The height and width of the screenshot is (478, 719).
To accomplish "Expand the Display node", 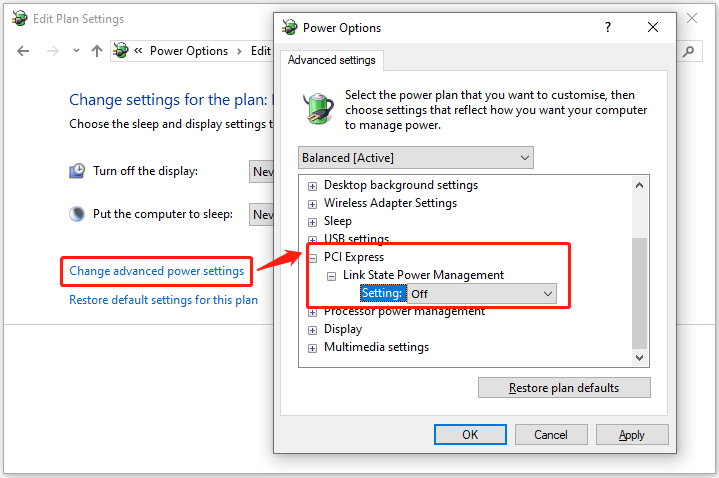I will 312,330.
